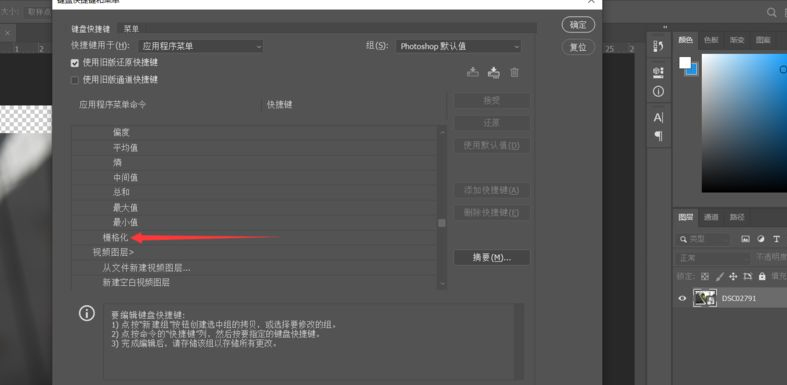Open the 快捷键用于 dropdown (应用程序菜单)
This screenshot has height=385, width=787.
coord(200,46)
